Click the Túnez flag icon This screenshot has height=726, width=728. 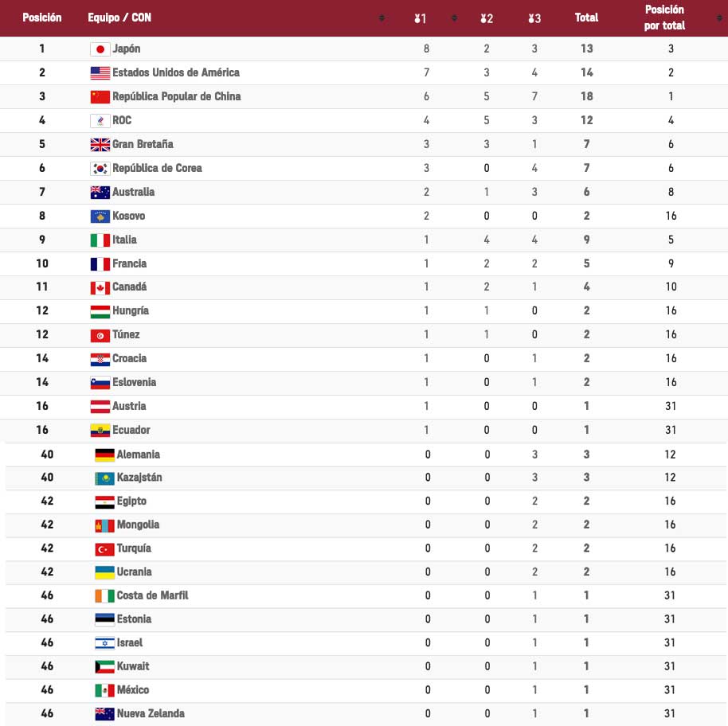[x=100, y=335]
